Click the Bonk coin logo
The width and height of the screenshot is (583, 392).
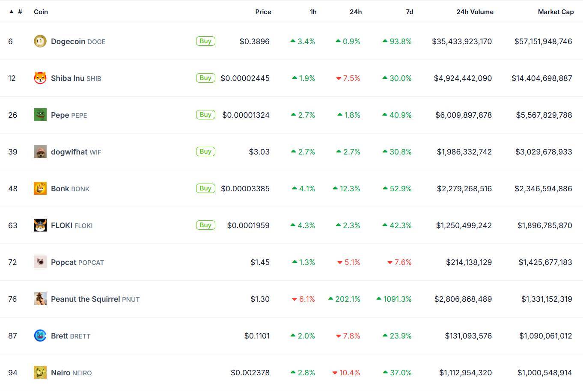[x=40, y=188]
